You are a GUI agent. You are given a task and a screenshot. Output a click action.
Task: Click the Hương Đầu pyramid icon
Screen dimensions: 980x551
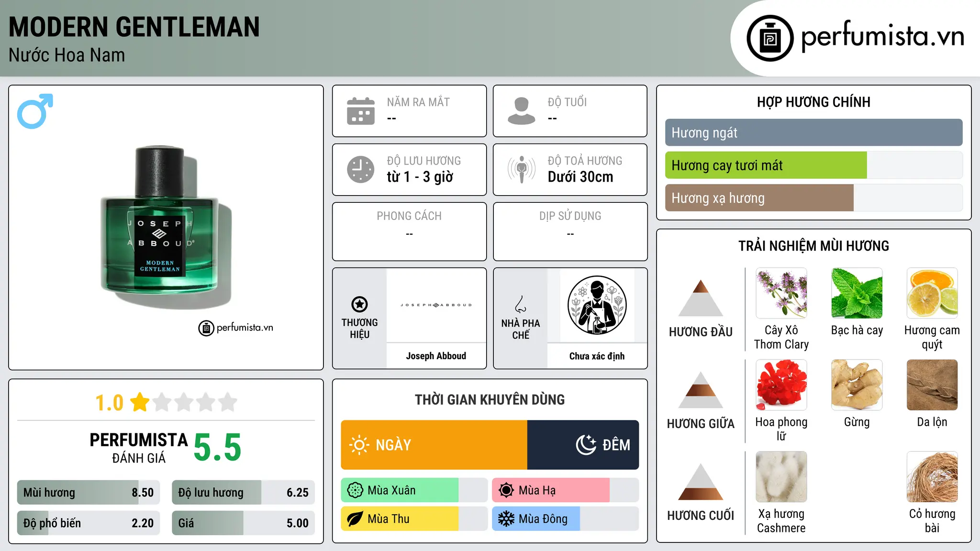tap(701, 298)
